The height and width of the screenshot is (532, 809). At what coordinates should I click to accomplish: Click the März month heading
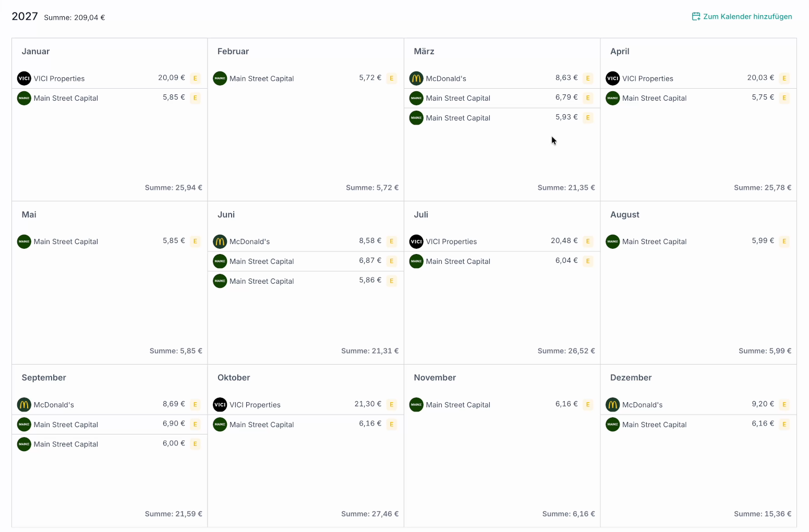(424, 52)
